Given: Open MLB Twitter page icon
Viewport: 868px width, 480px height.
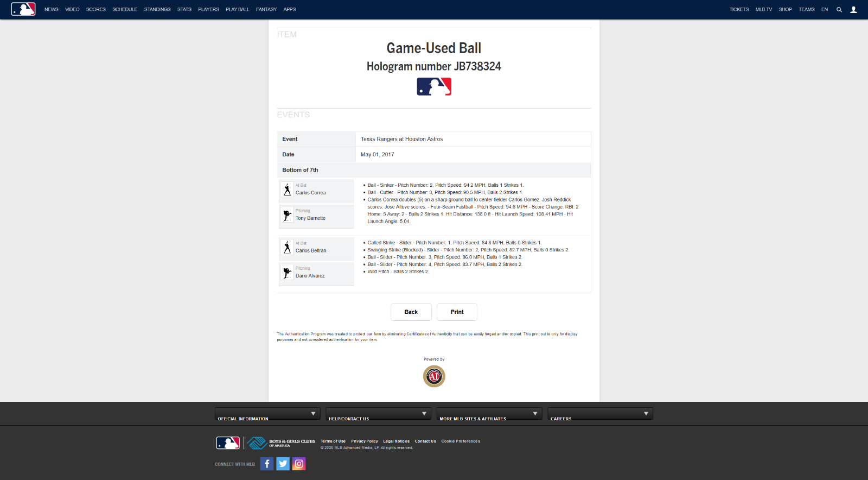Looking at the screenshot, I should coord(283,464).
